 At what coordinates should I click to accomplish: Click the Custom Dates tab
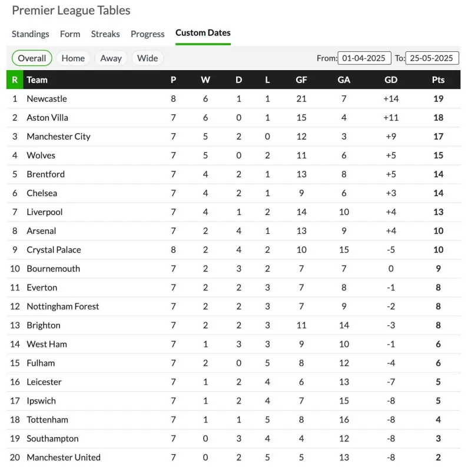click(203, 33)
